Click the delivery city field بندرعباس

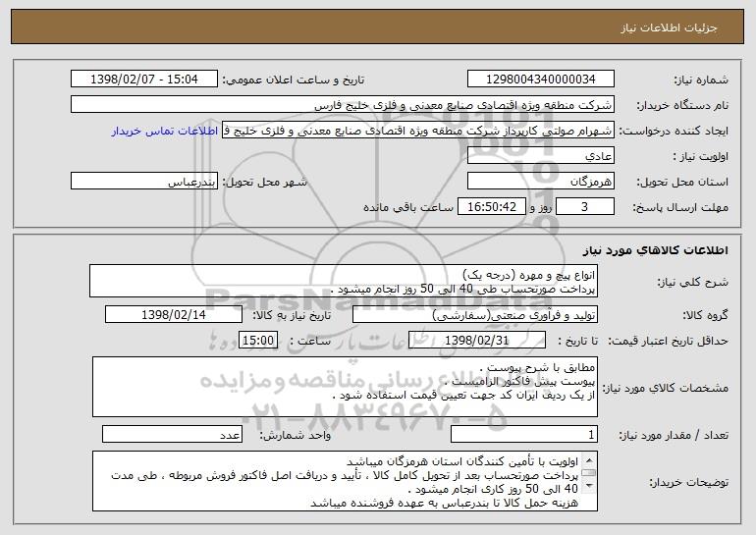click(144, 182)
